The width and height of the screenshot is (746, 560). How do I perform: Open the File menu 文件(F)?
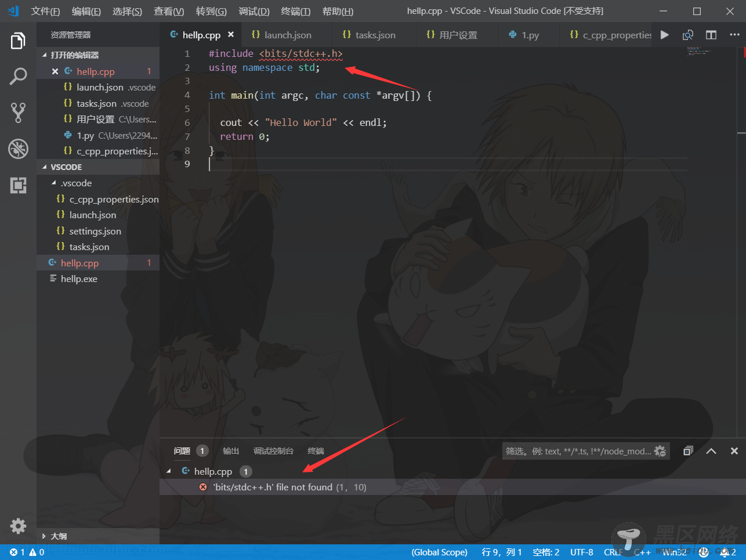(45, 12)
